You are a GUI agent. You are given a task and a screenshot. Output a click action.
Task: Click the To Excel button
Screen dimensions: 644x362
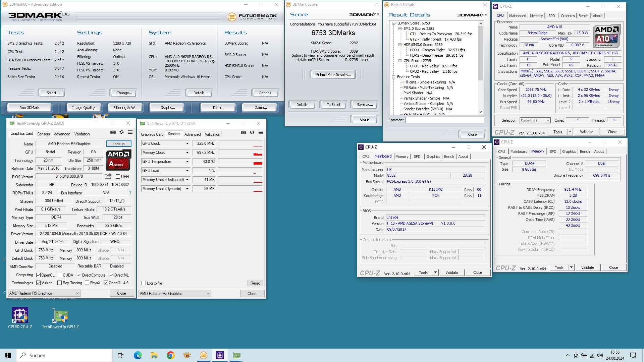pyautogui.click(x=333, y=105)
